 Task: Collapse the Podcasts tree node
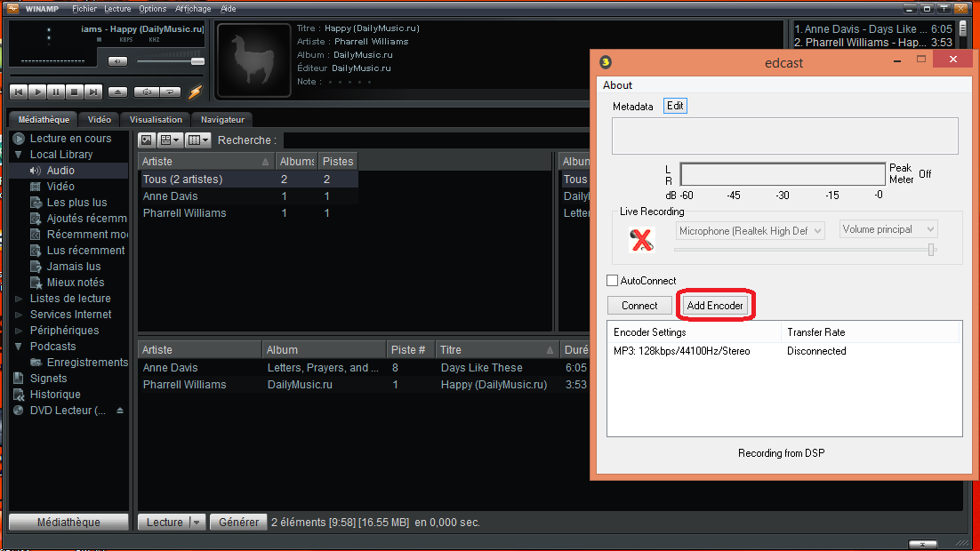click(x=18, y=346)
